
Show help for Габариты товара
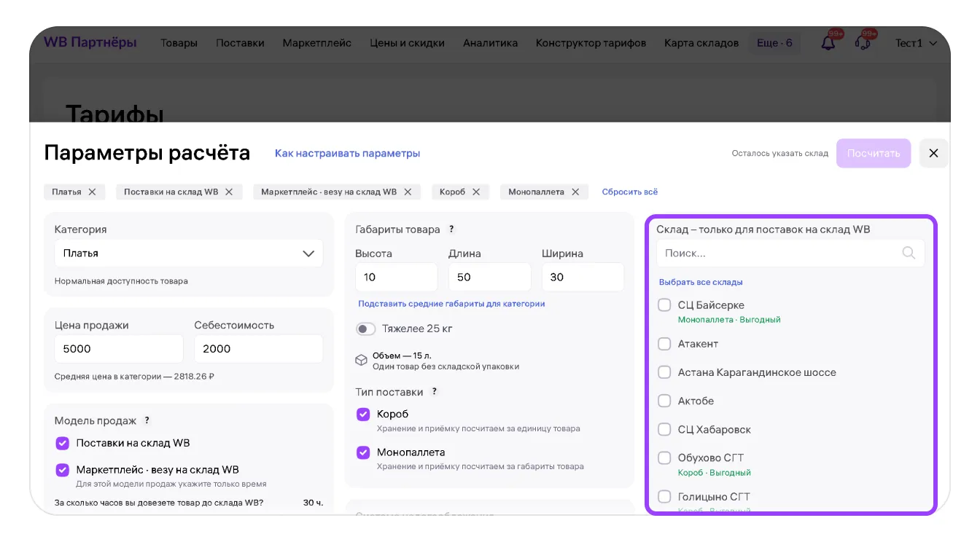451,229
